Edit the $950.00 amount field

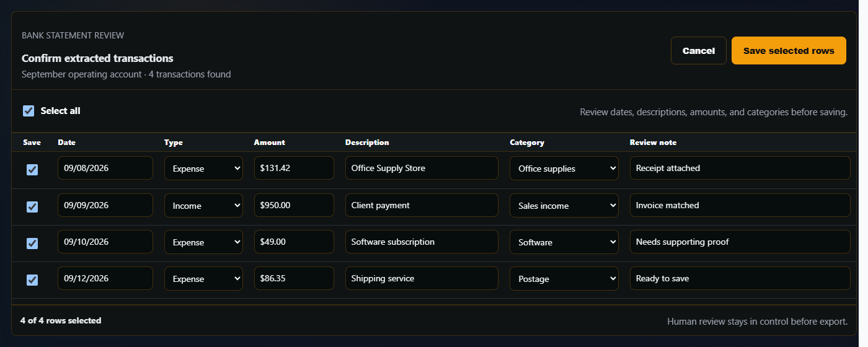(294, 205)
